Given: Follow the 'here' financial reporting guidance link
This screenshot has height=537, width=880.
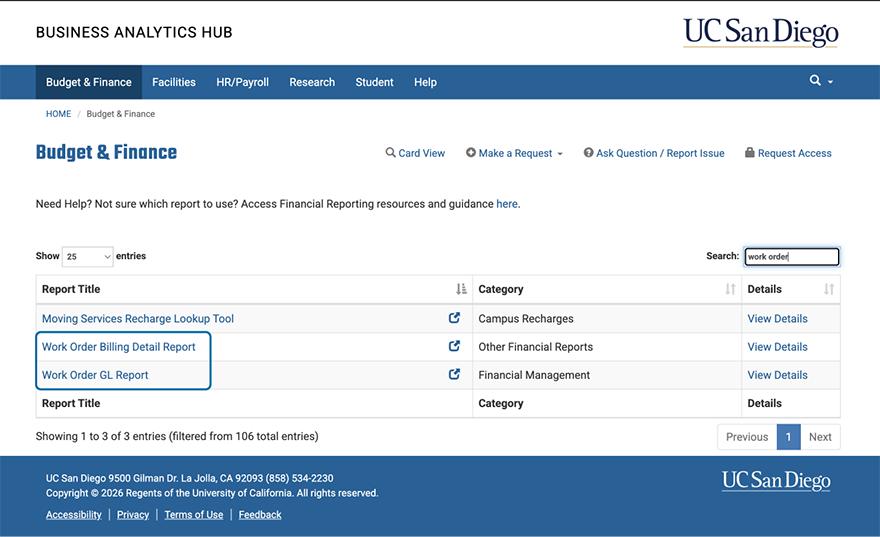Looking at the screenshot, I should point(507,204).
